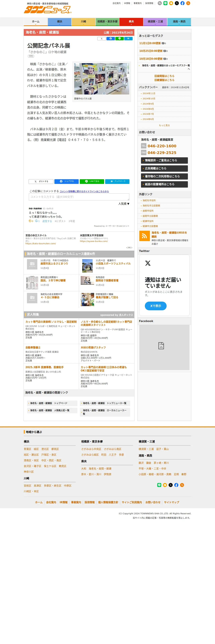Screen dimensions: 215x644
Task: Open the Facebook icon in top header
Action: (183, 3)
